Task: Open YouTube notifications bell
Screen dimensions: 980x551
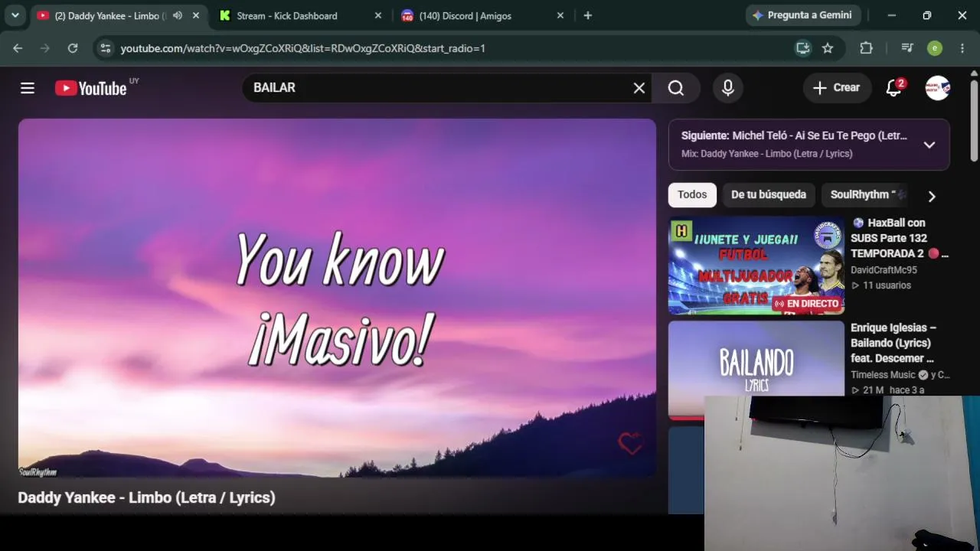Action: tap(893, 88)
